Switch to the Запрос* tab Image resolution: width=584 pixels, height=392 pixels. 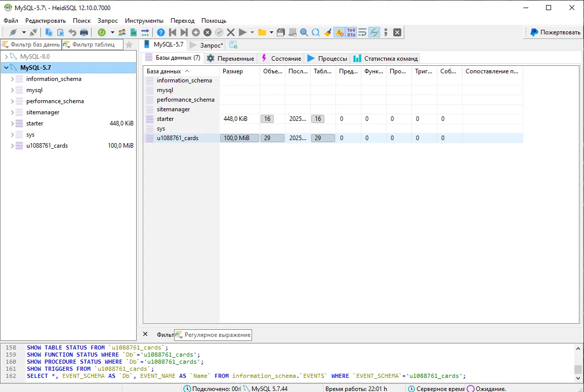tap(206, 45)
